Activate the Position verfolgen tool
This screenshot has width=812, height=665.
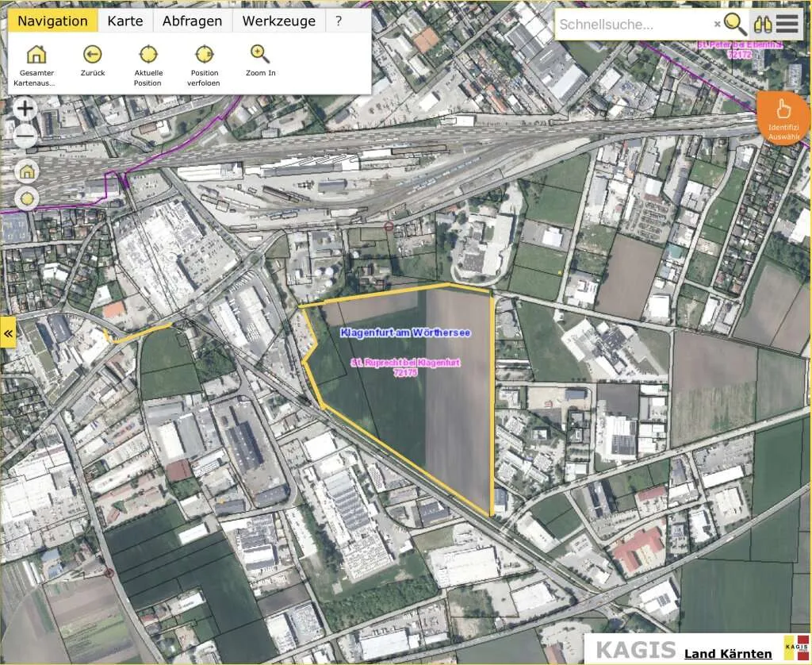[204, 54]
